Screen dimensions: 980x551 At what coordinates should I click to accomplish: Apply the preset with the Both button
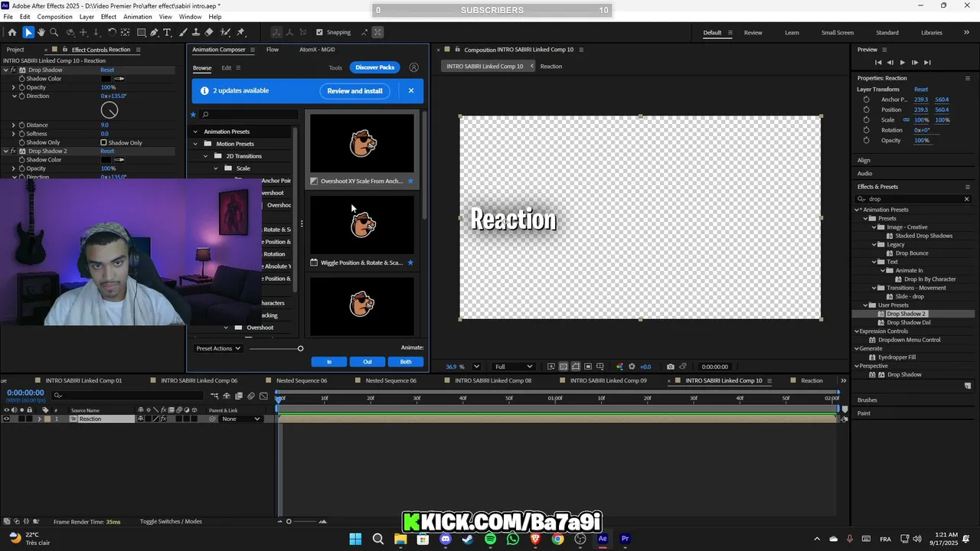(x=406, y=362)
